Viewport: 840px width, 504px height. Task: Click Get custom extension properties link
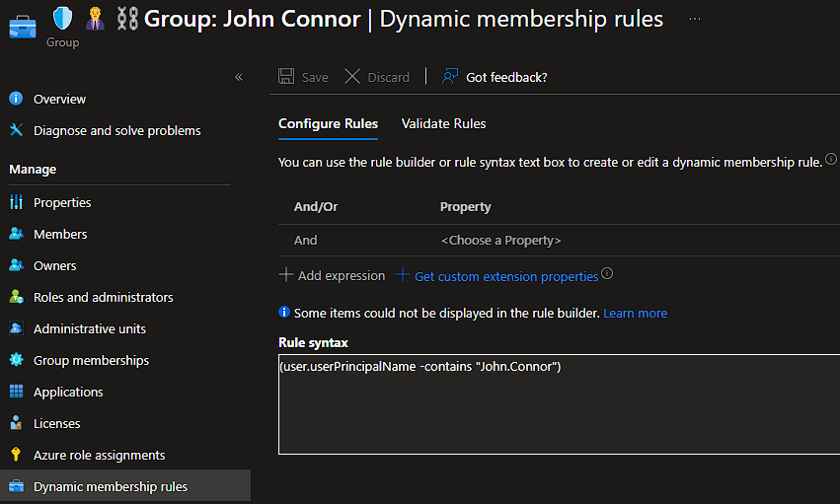pyautogui.click(x=506, y=276)
